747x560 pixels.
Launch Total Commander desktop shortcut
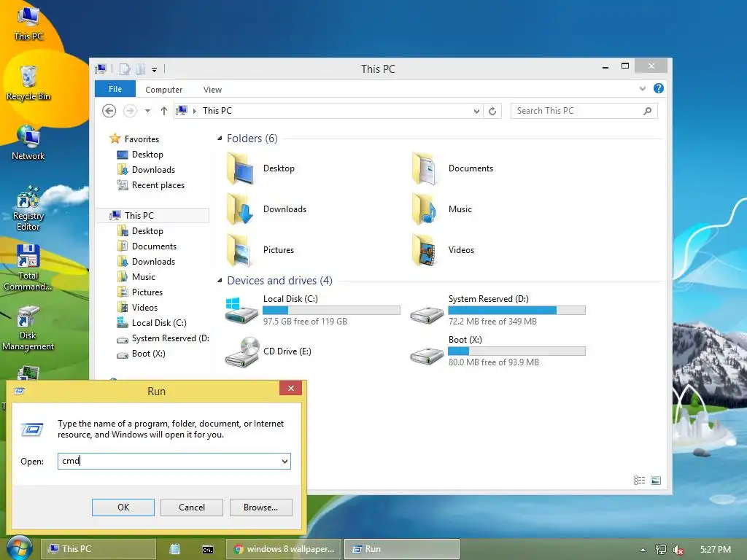[x=28, y=268]
